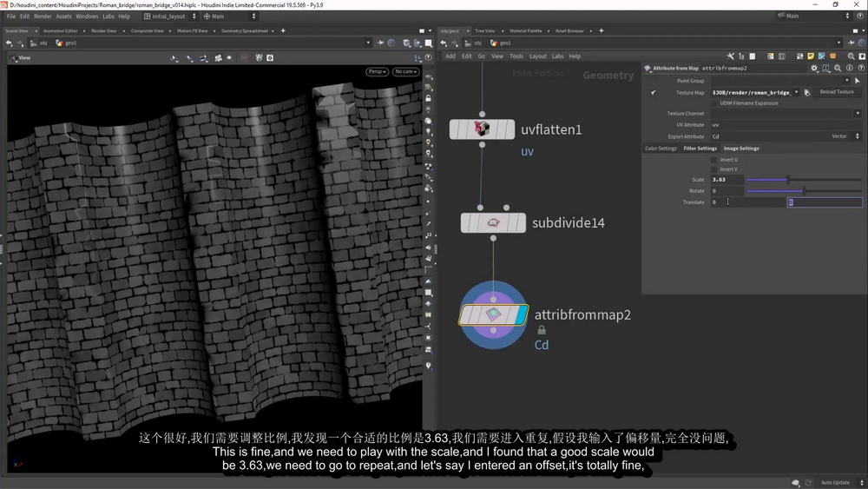This screenshot has width=868, height=489.
Task: Click the Scale value field 3.63
Action: click(727, 180)
